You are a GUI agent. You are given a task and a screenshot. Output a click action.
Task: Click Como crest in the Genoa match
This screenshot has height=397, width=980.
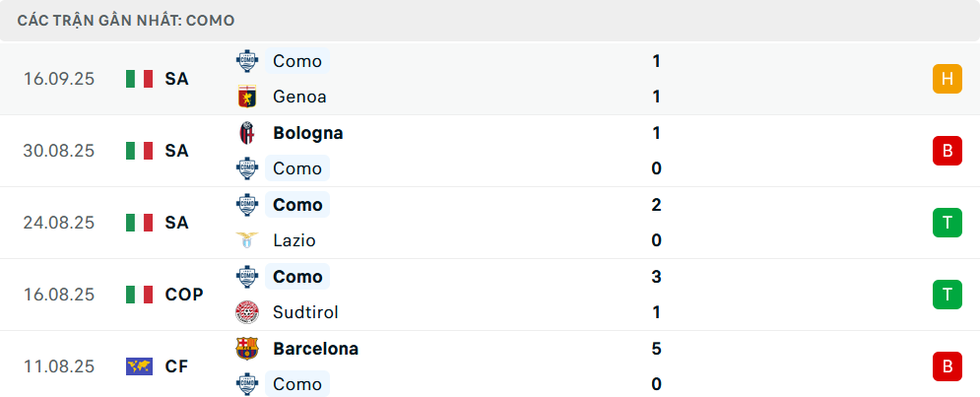pyautogui.click(x=246, y=61)
